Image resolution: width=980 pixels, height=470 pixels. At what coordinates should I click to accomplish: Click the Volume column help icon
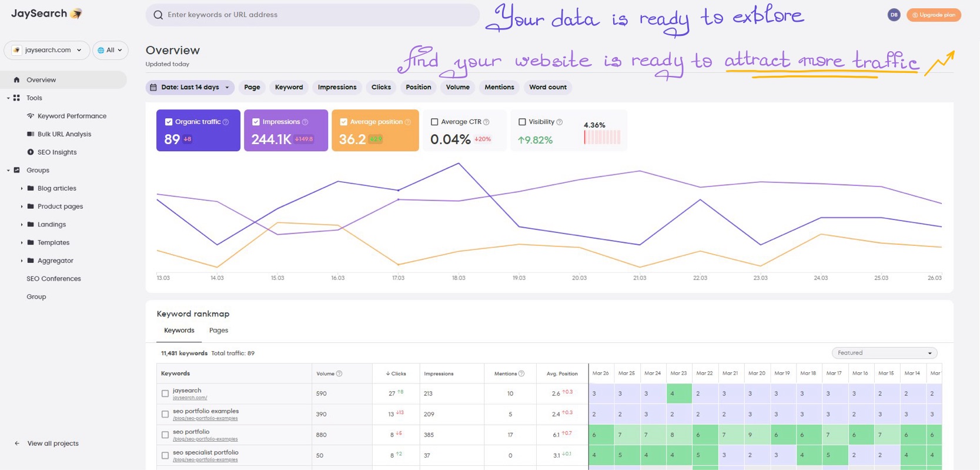pyautogui.click(x=339, y=374)
